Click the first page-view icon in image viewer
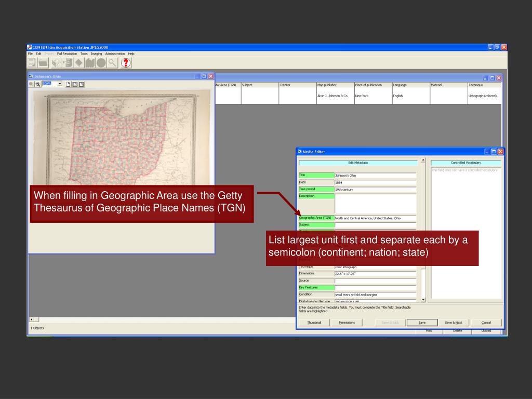Image resolution: width=532 pixels, height=399 pixels. [x=68, y=84]
